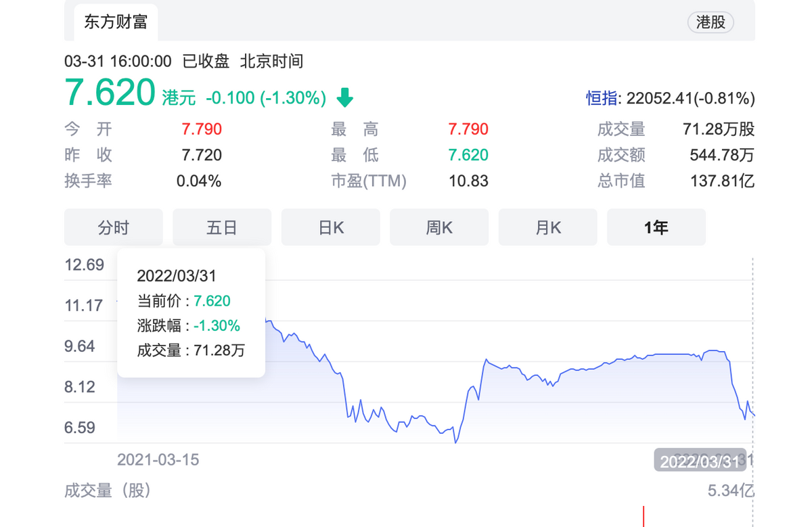Click the 换手率 value 0.04%

tap(199, 181)
